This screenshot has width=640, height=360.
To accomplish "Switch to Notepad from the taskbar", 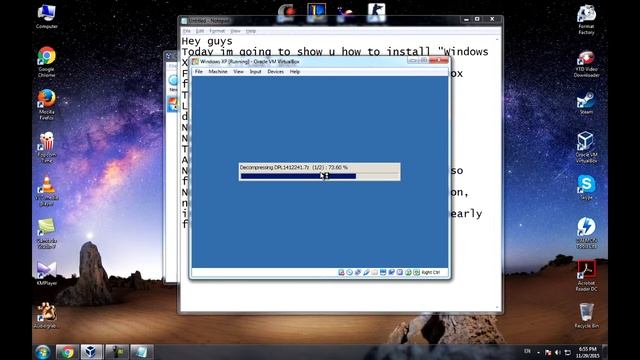I will point(141,352).
